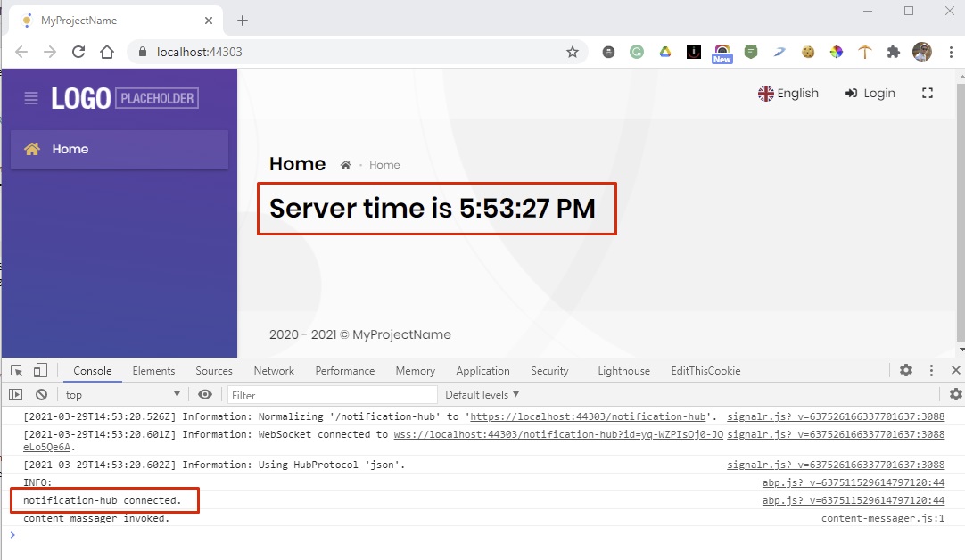Open the English language dropdown
Image resolution: width=965 pixels, height=560 pixels.
[x=788, y=93]
